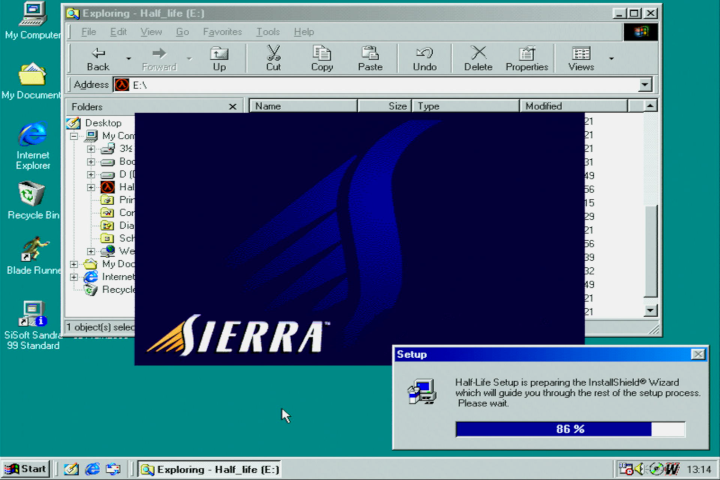
Task: Click Show Desktop quick launch icon
Action: click(x=71, y=469)
